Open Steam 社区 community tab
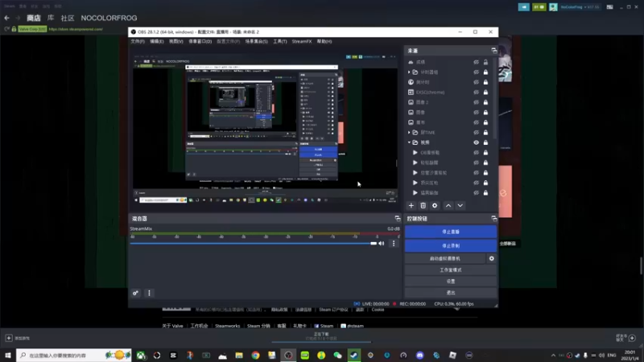The height and width of the screenshot is (362, 644). (x=68, y=18)
